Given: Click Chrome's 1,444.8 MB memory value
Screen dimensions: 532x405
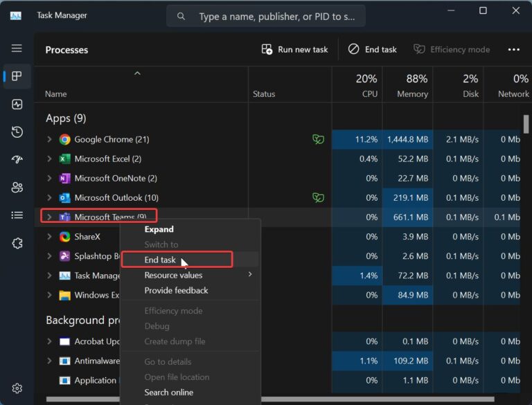Looking at the screenshot, I should [407, 139].
